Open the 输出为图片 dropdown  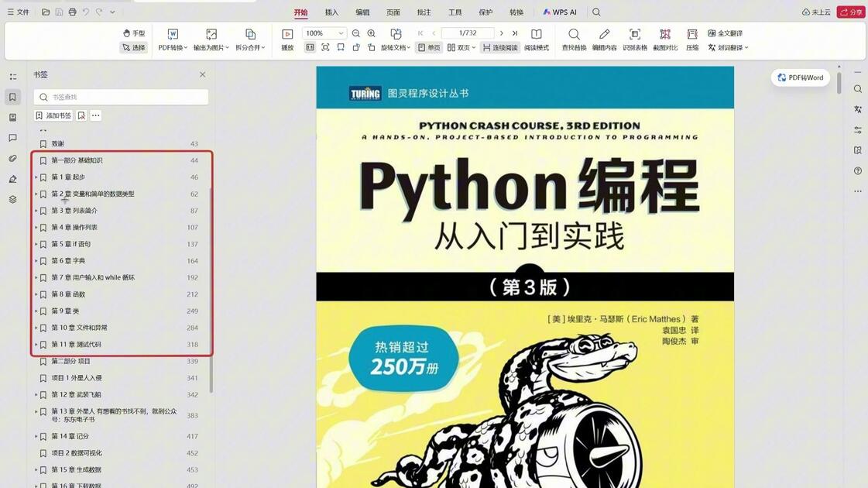point(211,40)
